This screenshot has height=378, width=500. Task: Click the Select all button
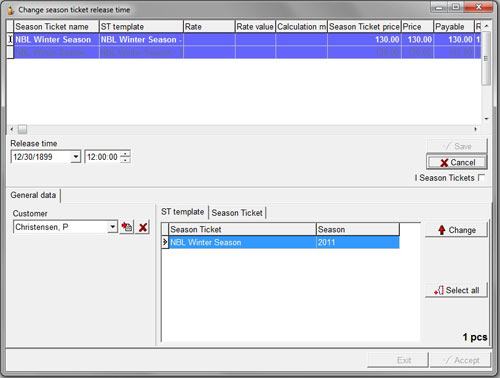coord(456,290)
